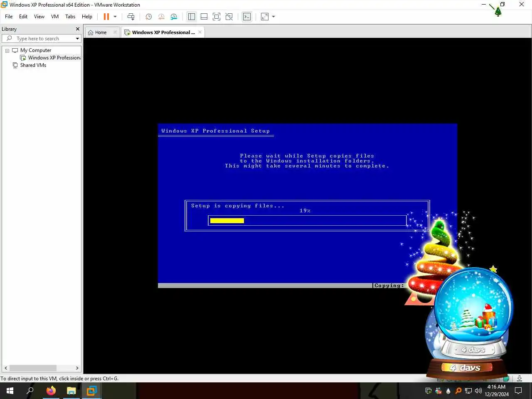Screen dimensions: 532x399
Task: Open the notification center
Action: click(518, 391)
